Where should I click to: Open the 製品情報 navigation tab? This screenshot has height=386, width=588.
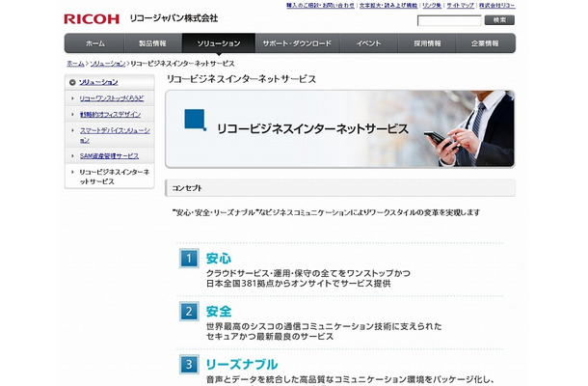click(x=153, y=43)
